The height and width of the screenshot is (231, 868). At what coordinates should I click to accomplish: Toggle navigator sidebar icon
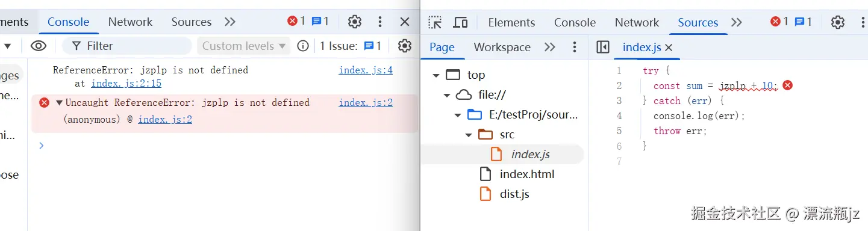coord(603,47)
